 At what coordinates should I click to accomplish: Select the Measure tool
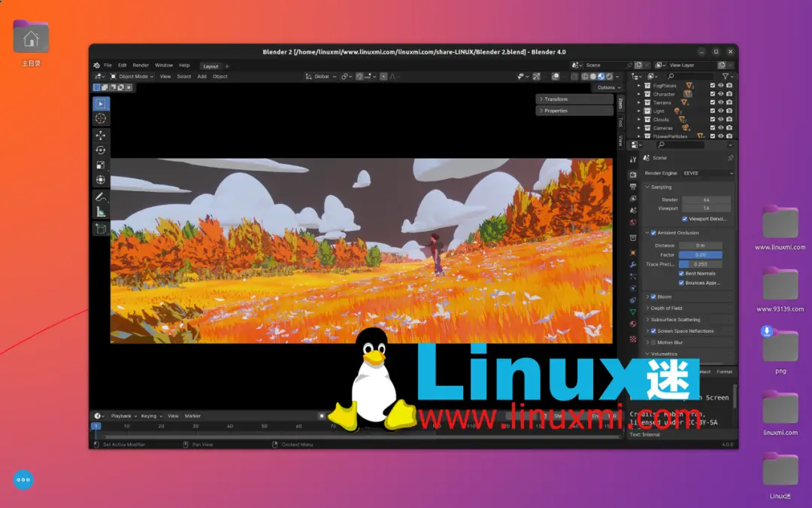coord(101,212)
